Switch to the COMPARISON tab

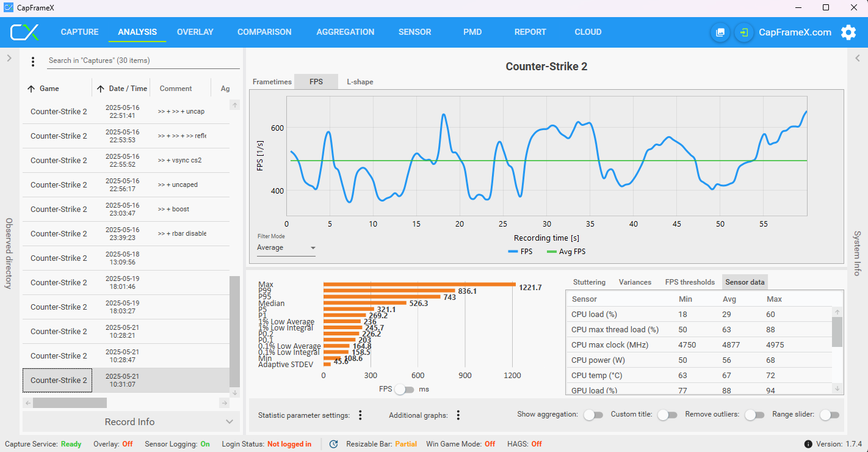click(x=264, y=32)
